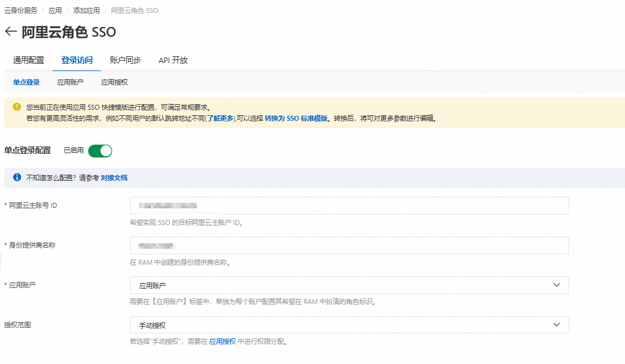
Task: Click 应用 in the breadcrumb
Action: (x=55, y=10)
